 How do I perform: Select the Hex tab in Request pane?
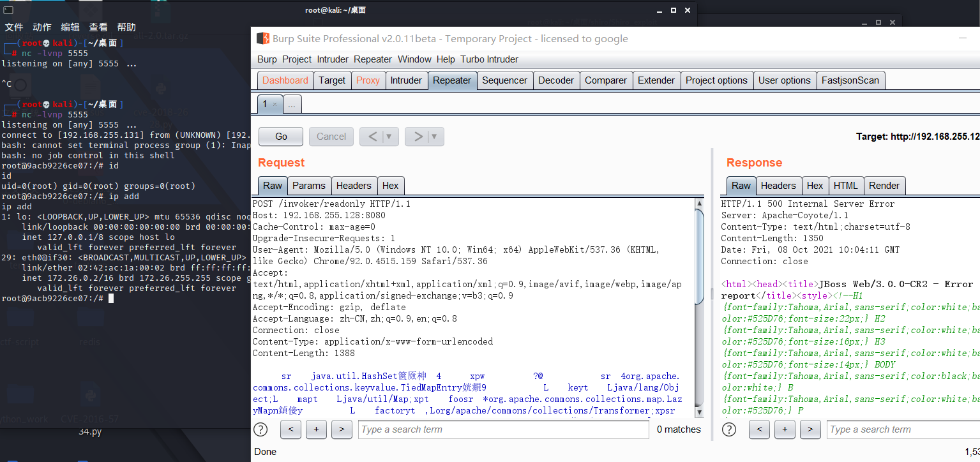390,186
